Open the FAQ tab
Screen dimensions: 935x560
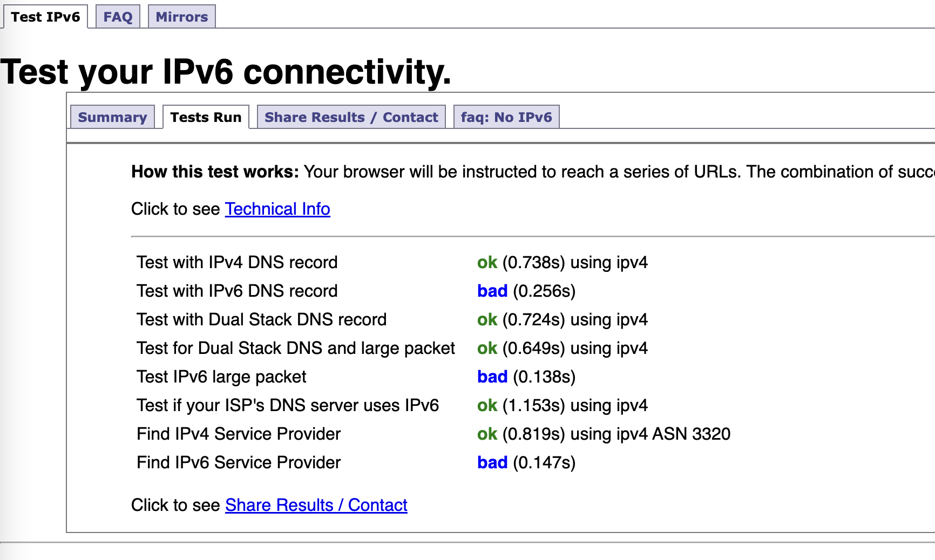[x=118, y=17]
